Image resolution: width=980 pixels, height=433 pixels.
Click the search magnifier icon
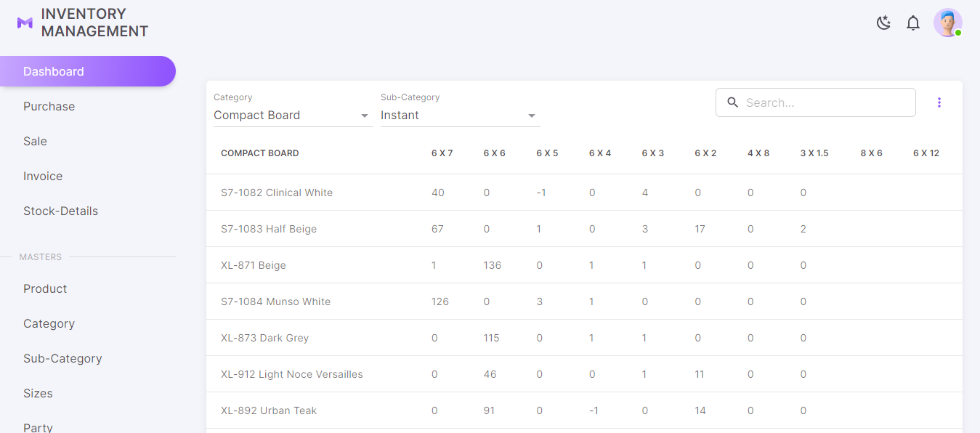click(x=733, y=102)
